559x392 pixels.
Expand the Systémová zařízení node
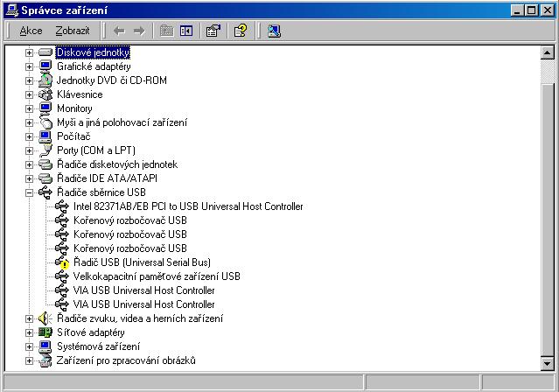[29, 346]
